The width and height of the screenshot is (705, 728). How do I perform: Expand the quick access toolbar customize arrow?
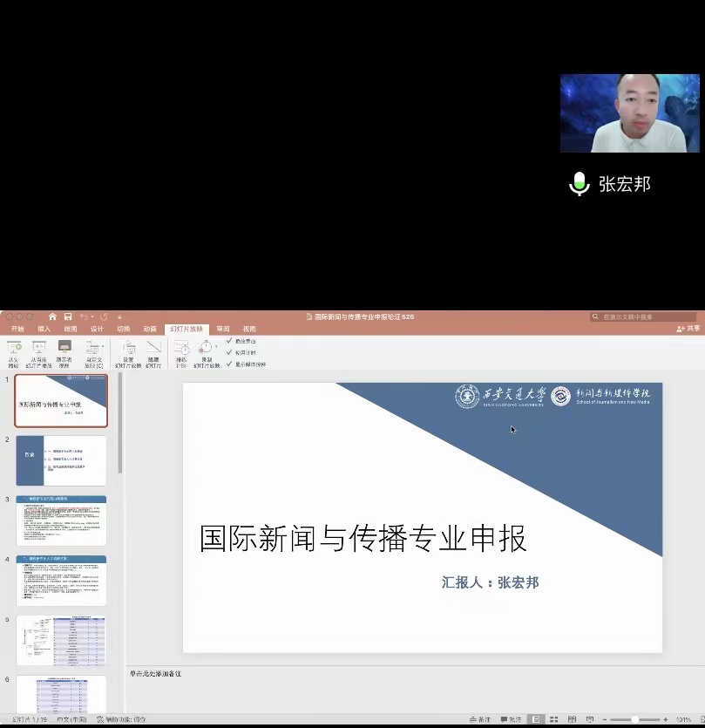click(x=119, y=317)
